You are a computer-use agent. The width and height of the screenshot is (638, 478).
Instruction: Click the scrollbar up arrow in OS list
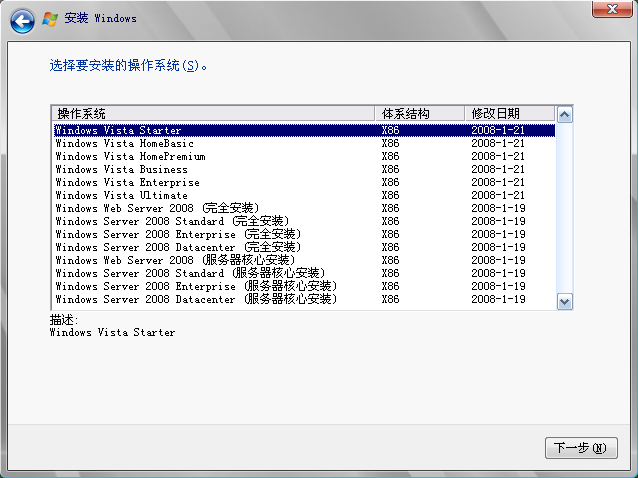point(564,115)
